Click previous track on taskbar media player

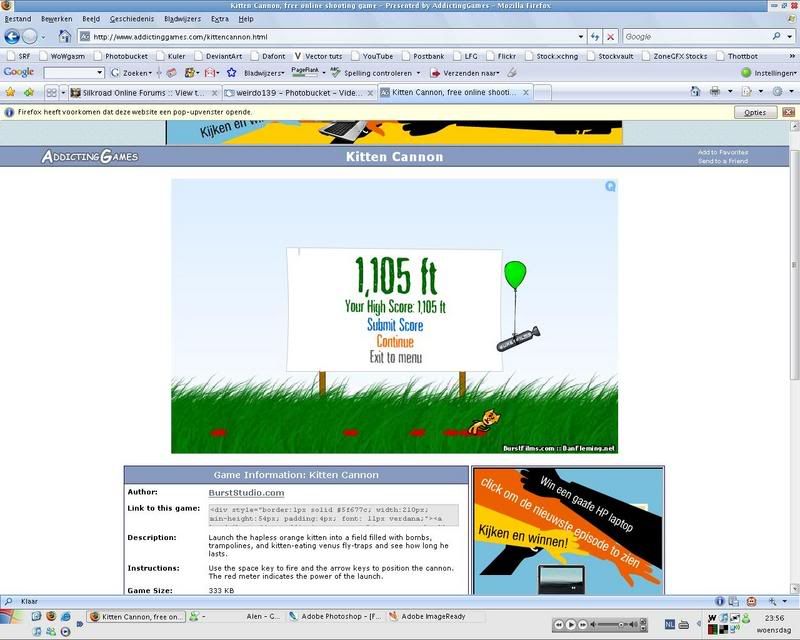559,624
